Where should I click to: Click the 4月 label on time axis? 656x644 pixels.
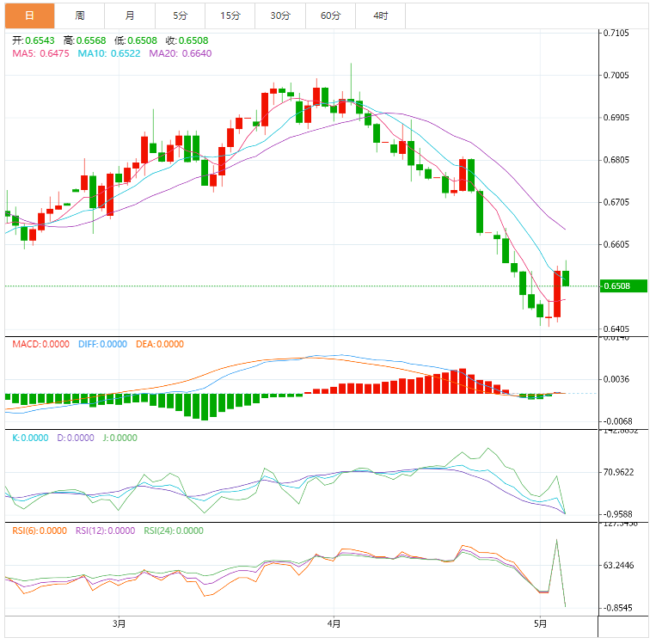click(x=334, y=623)
